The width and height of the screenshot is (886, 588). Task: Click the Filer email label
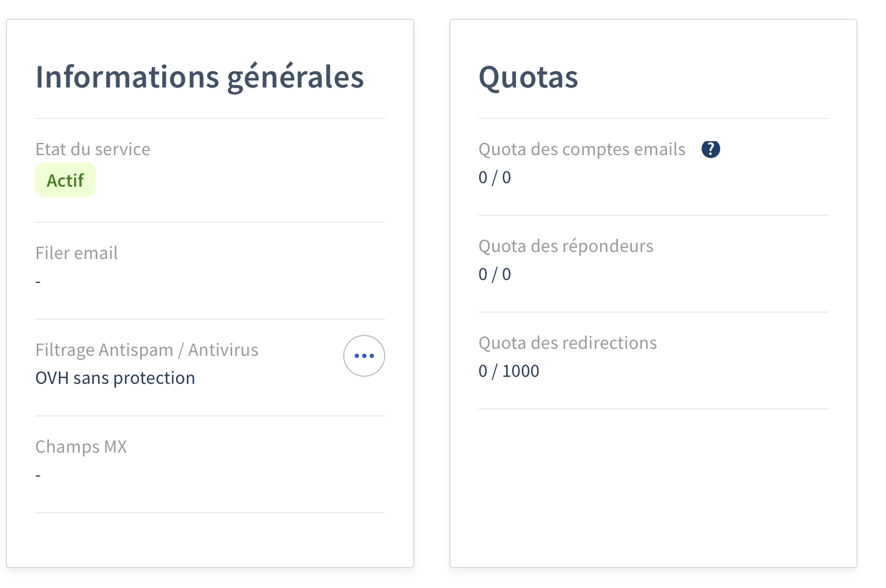(x=76, y=253)
